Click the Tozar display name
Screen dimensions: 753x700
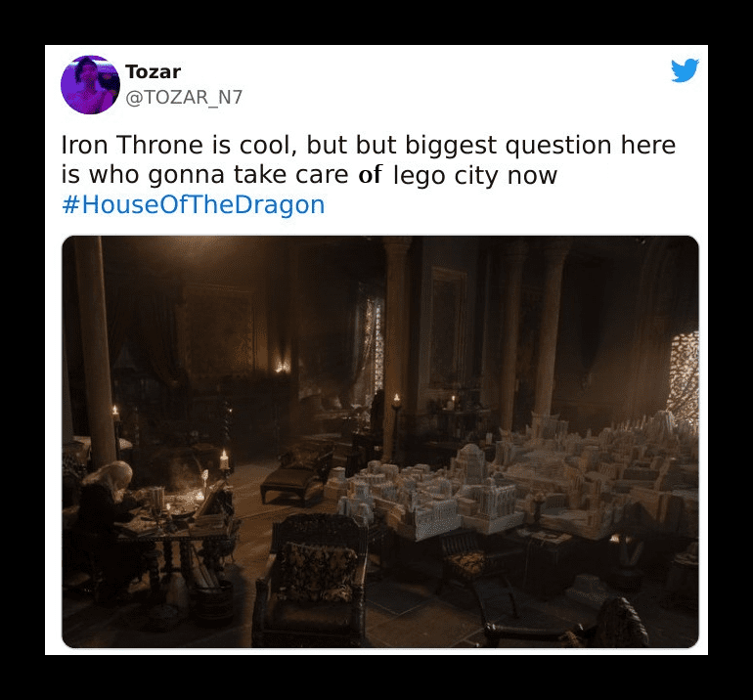[153, 71]
